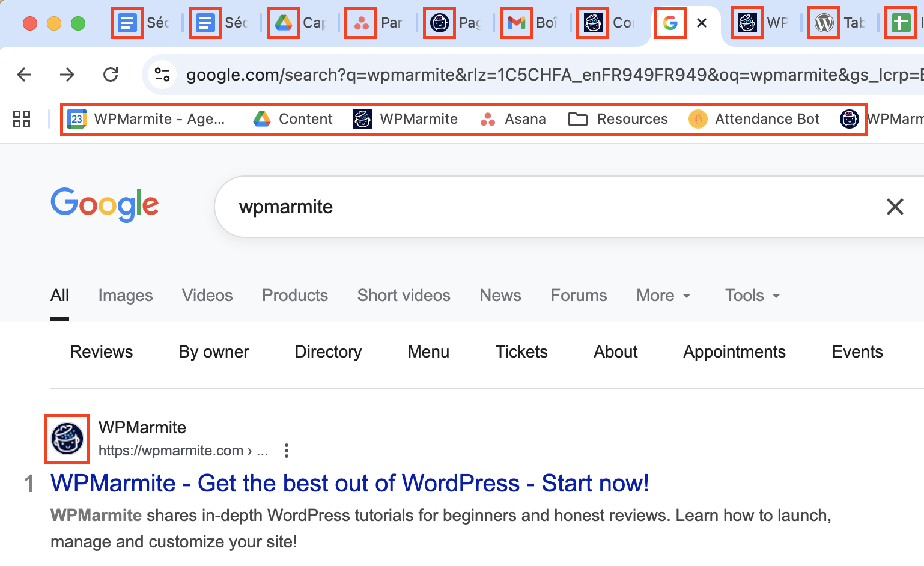Open the WPMarmite - Age... calendar bookmark
Screen dimensions: 924x566
point(147,119)
